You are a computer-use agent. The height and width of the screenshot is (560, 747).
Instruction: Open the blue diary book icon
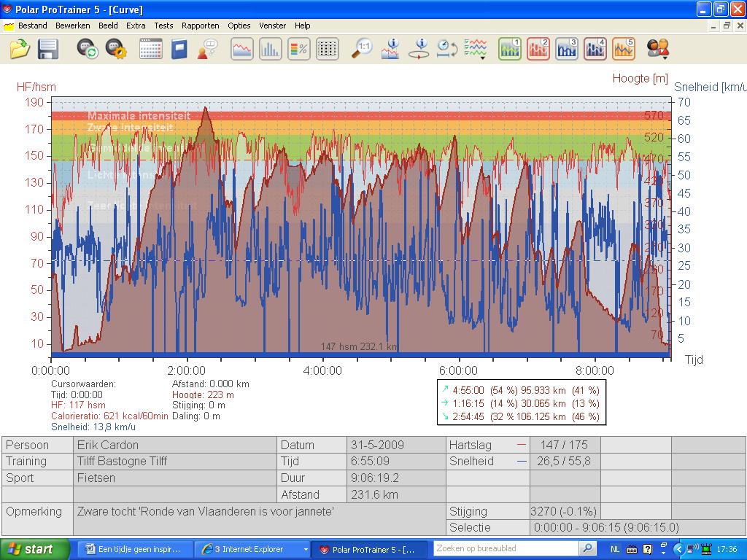click(179, 49)
